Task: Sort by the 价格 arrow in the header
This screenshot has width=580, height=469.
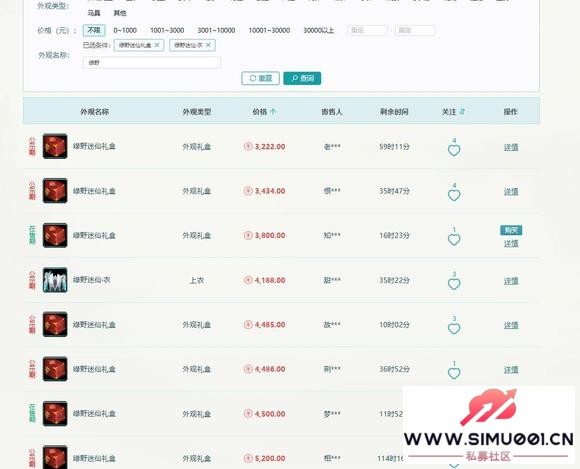Action: pos(273,111)
